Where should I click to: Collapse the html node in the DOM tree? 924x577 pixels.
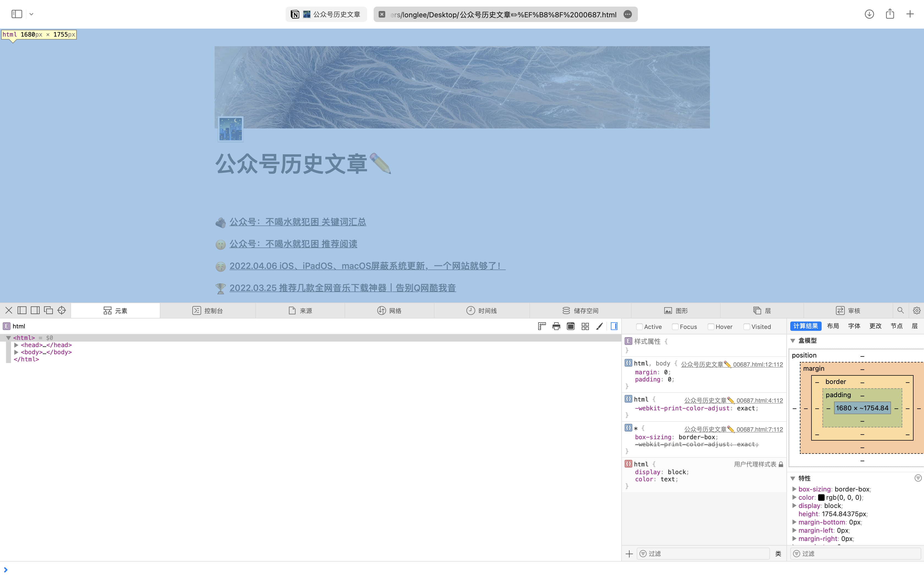(x=9, y=338)
